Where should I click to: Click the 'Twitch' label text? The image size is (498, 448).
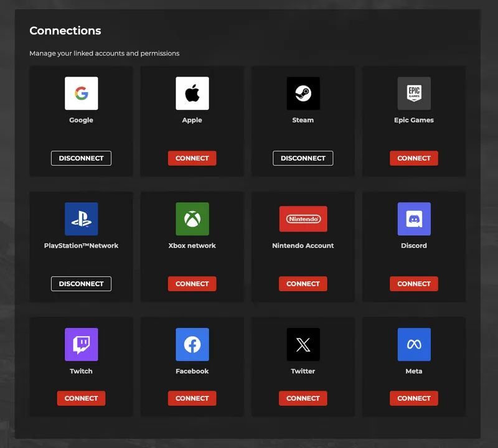click(82, 371)
